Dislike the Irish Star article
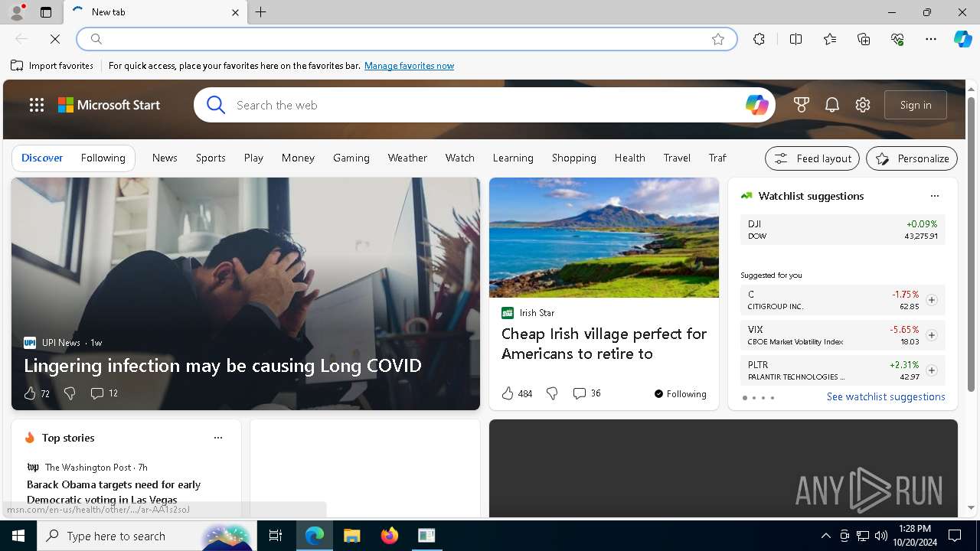Screen dimensions: 980x551 click(x=552, y=393)
